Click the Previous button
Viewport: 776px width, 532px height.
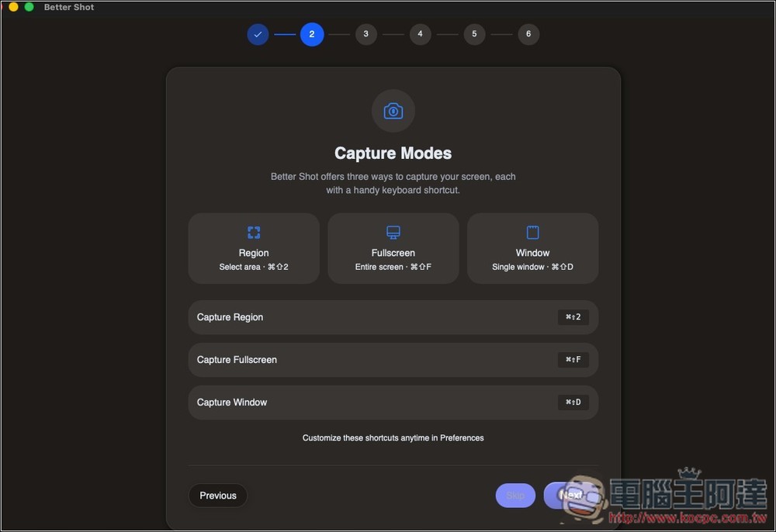218,496
